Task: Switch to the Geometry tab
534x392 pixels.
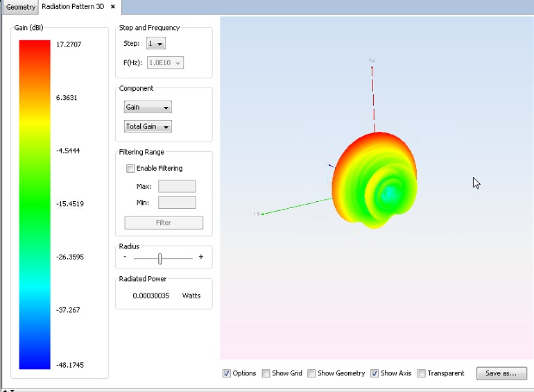Action: pos(20,7)
